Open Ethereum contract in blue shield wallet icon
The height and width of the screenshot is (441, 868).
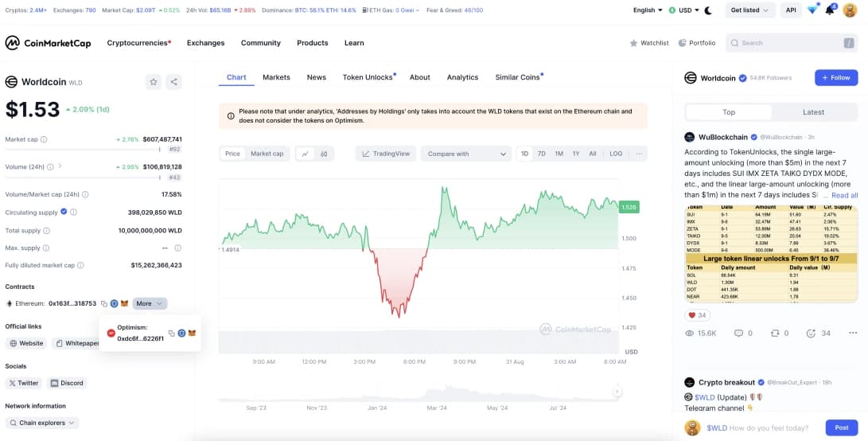tap(114, 303)
